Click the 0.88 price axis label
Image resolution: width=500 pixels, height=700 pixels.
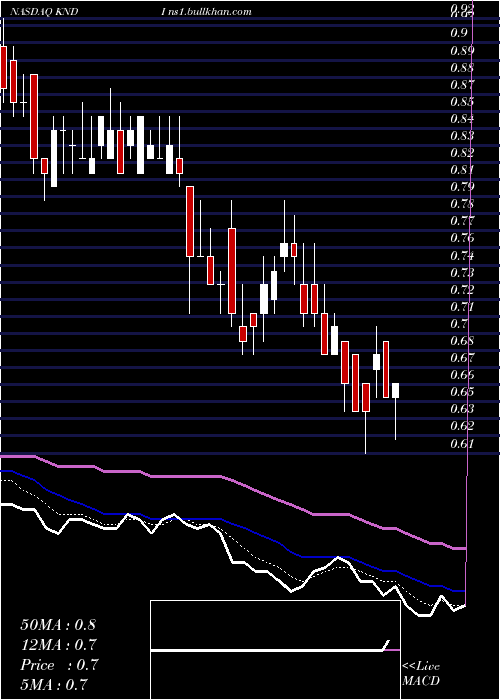click(462, 68)
